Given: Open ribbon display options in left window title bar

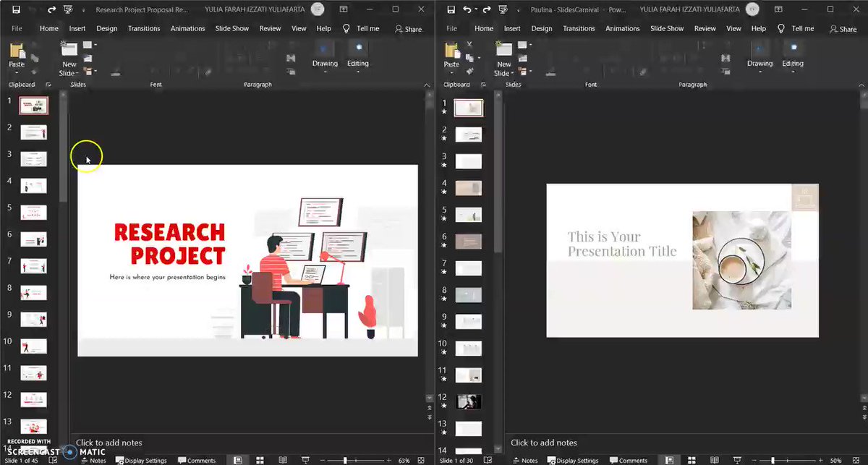Looking at the screenshot, I should tap(344, 9).
